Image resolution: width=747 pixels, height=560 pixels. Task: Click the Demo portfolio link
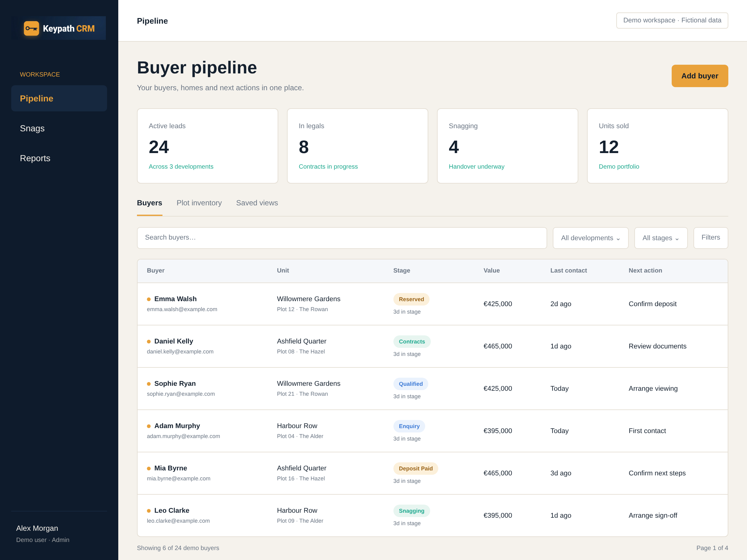tap(619, 166)
